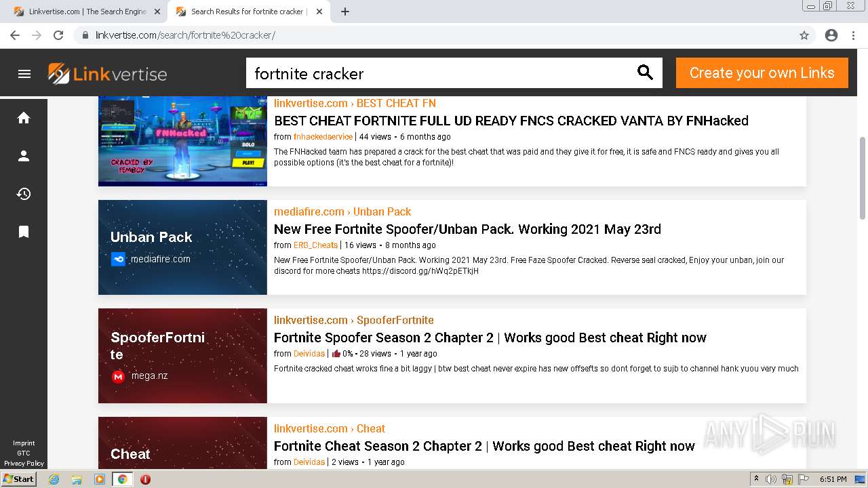Close the Search Results tab
Image resolution: width=868 pixels, height=488 pixels.
(319, 12)
